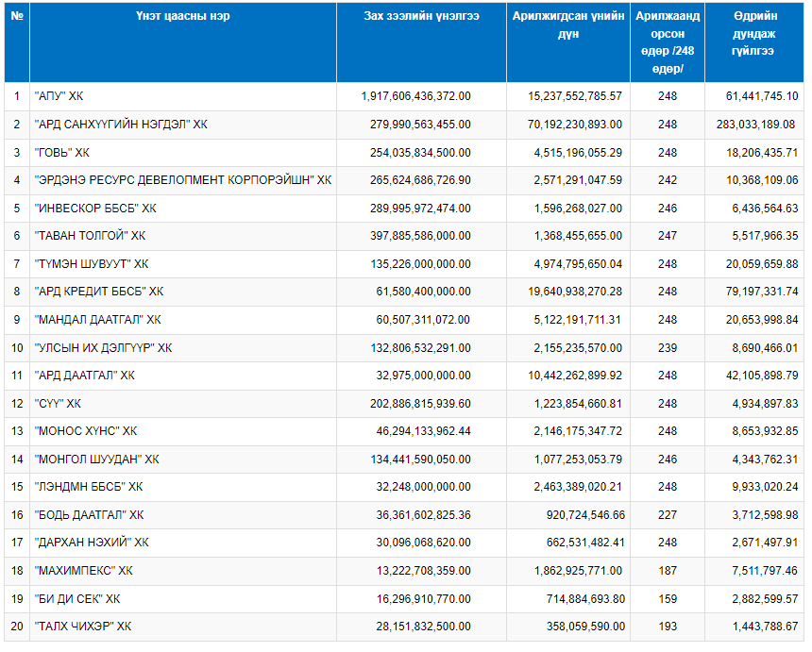The width and height of the screenshot is (812, 652).
Task: Select "ЭРДЭНЭ РЕСУРС ДЕВЕЛОПМЕНТ КОРПОРЭЙШН" ХК name
Action: pos(182,180)
